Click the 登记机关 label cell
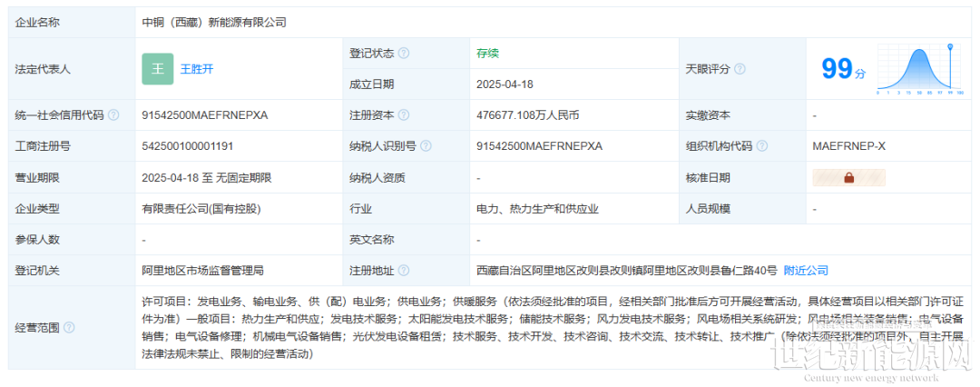 tap(72, 271)
